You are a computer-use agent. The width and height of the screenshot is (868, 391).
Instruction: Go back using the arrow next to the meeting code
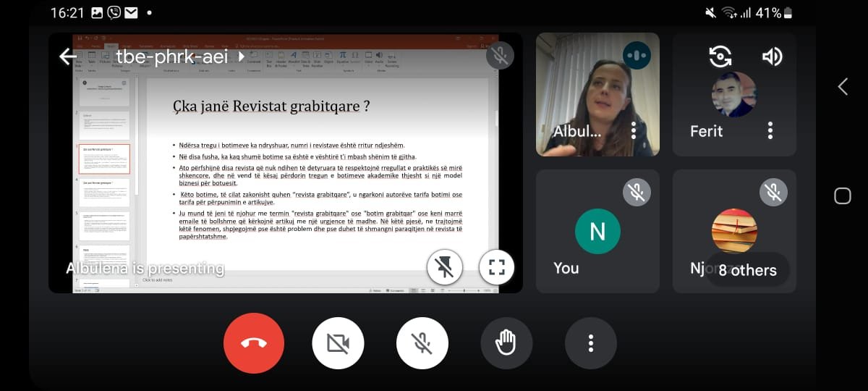(x=68, y=56)
